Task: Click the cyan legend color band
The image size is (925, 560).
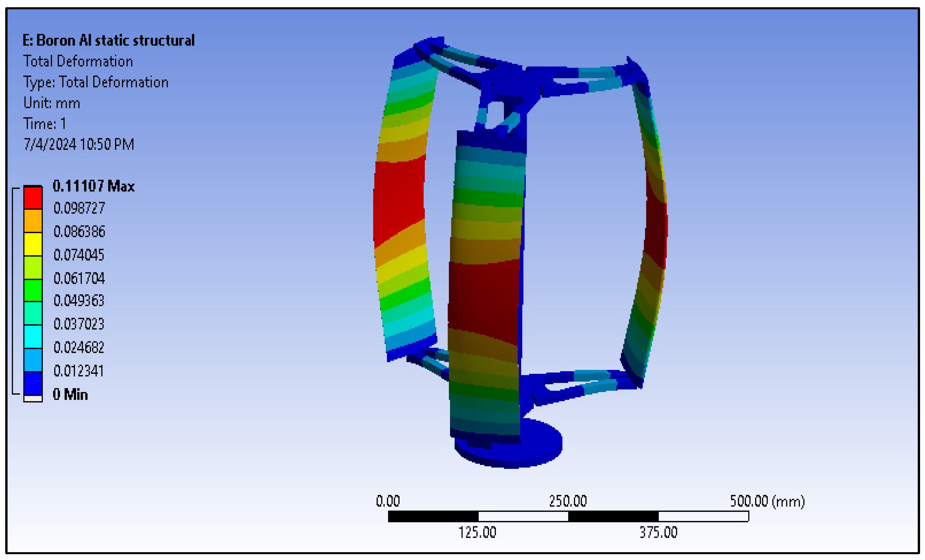Action: click(x=33, y=336)
